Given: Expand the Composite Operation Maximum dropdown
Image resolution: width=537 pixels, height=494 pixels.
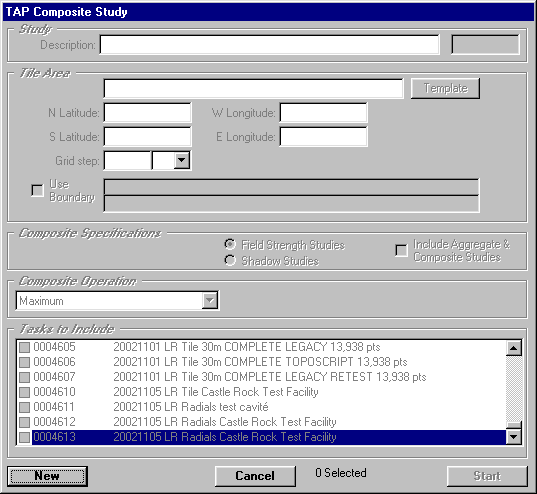Looking at the screenshot, I should click(210, 301).
